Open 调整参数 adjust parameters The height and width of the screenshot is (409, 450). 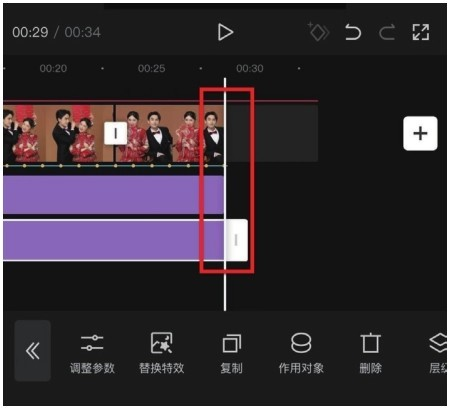92,354
